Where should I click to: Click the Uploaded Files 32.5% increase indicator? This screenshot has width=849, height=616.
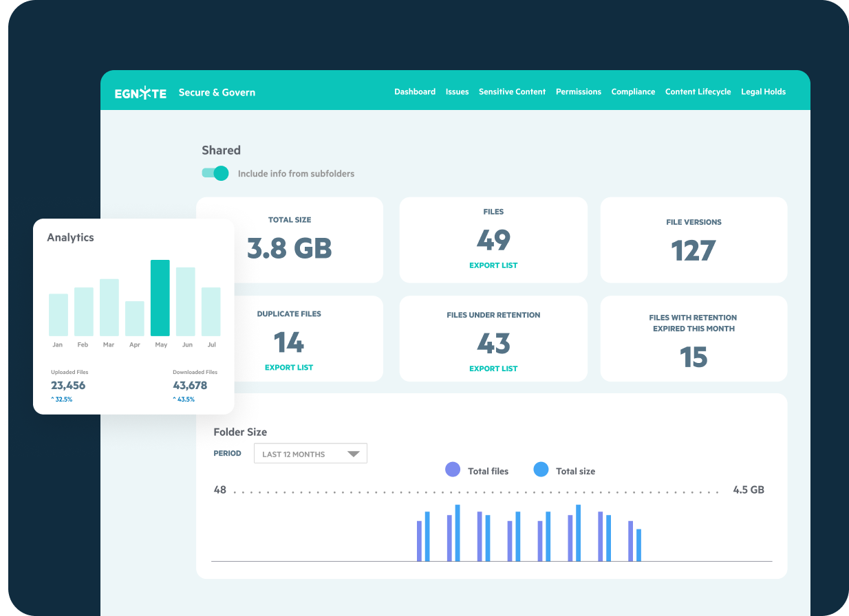pyautogui.click(x=62, y=399)
